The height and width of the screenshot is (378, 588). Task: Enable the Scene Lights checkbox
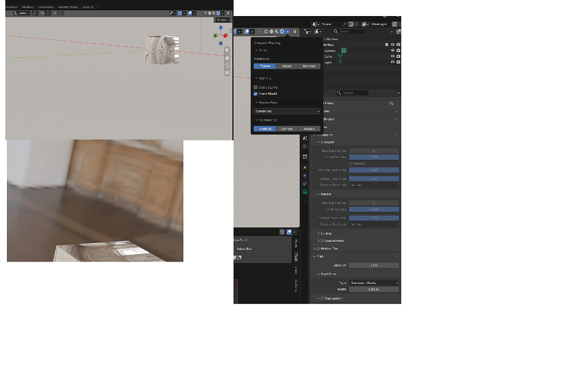point(256,87)
